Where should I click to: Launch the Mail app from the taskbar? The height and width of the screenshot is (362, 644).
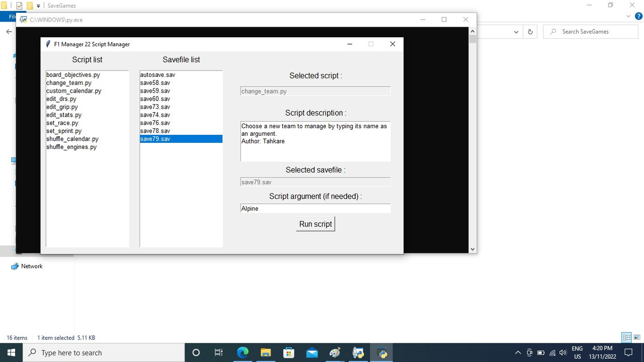[311, 352]
